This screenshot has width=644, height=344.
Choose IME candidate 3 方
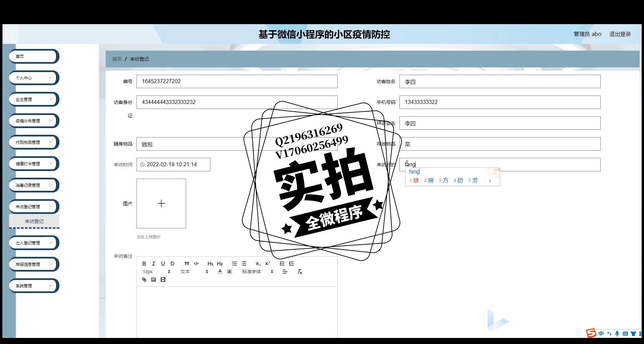point(443,180)
